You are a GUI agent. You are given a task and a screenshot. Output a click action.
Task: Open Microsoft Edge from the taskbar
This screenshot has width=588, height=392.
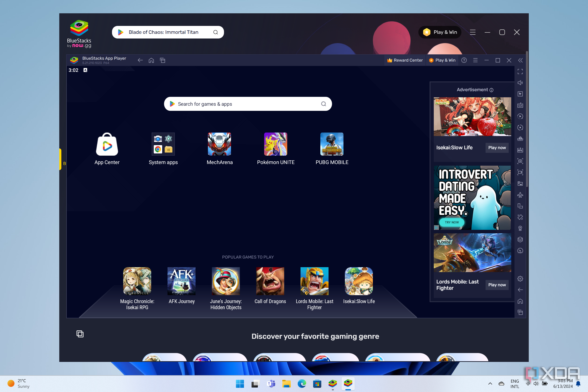pyautogui.click(x=302, y=384)
